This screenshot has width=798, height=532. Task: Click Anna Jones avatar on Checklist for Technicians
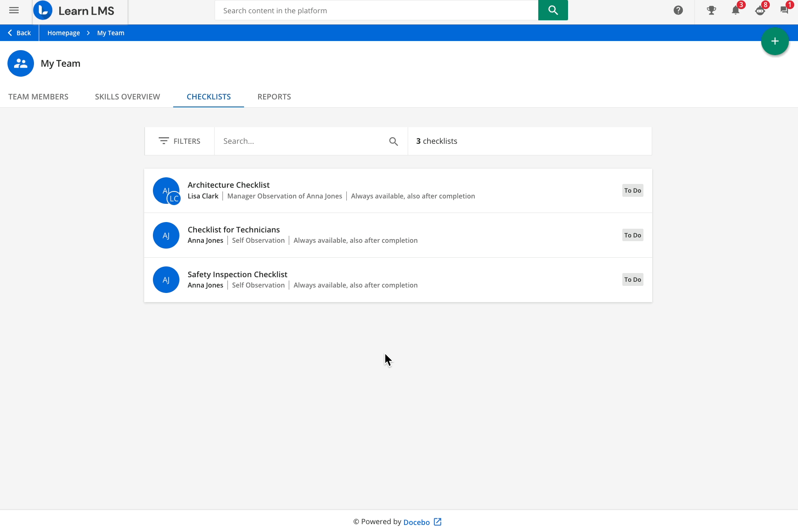tap(166, 235)
